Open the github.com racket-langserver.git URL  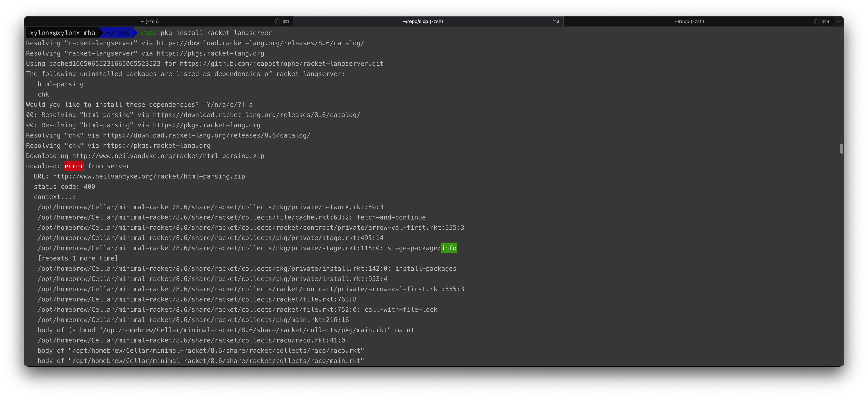click(x=281, y=64)
